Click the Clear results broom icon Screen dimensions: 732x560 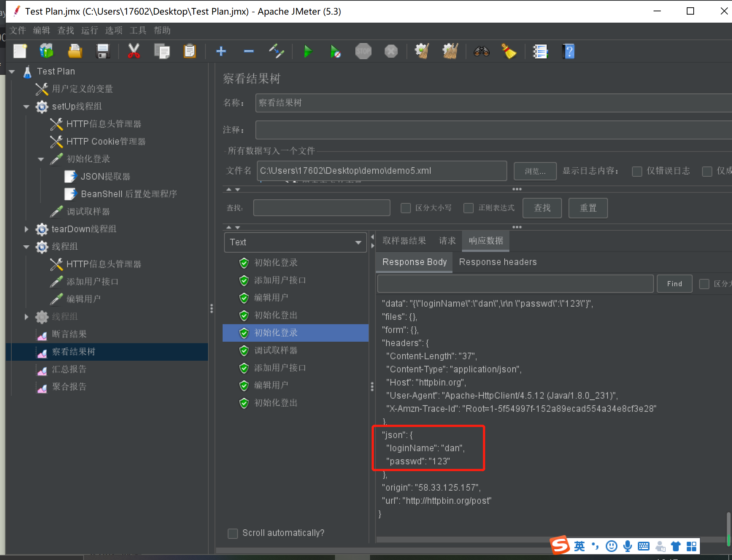(422, 51)
